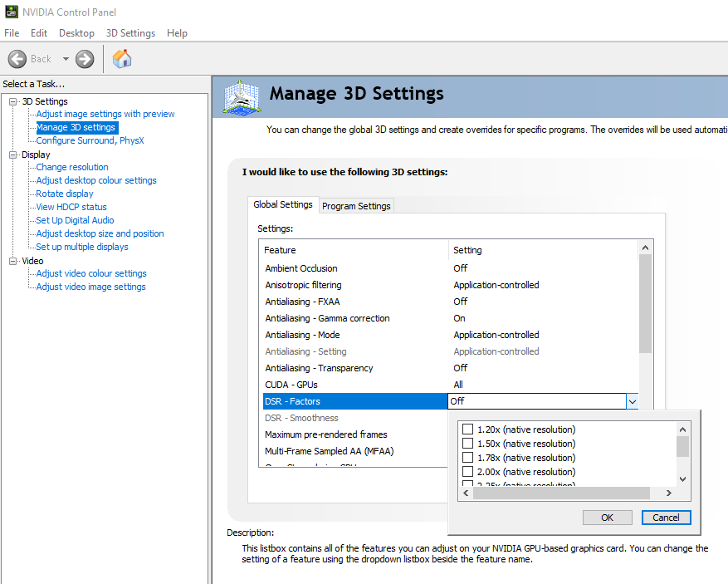Click the Back arrow icon

17,59
